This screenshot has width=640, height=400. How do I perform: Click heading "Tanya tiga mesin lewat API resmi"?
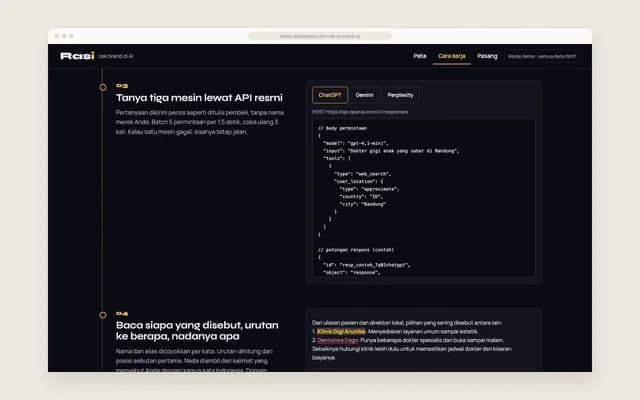pos(199,98)
